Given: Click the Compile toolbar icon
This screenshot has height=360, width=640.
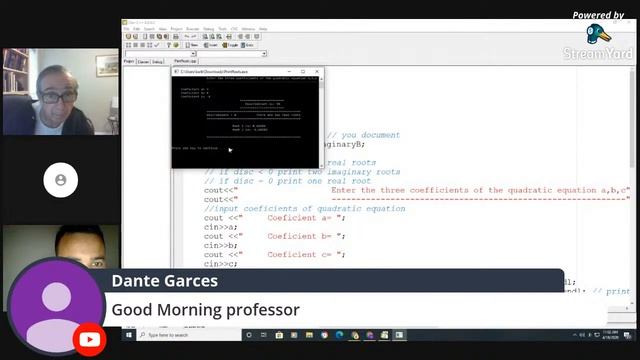Looking at the screenshot, I should pyautogui.click(x=128, y=45).
